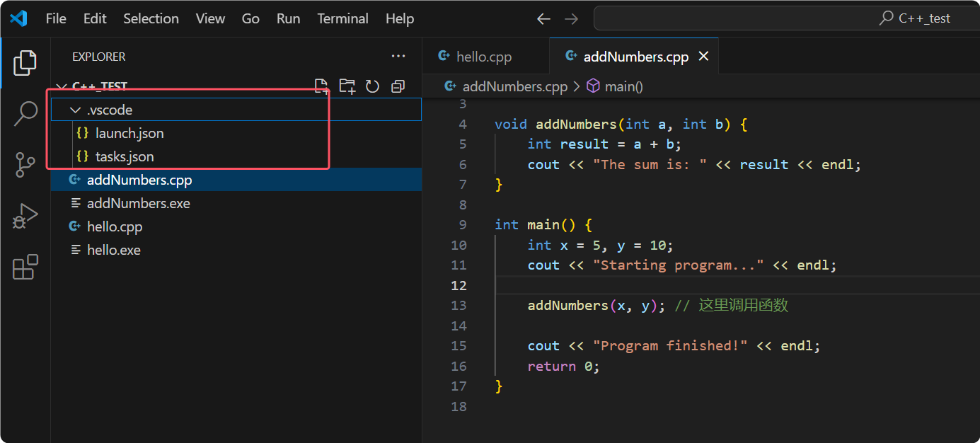Viewport: 980px width, 443px height.
Task: Open the Selection menu
Action: pyautogui.click(x=151, y=18)
